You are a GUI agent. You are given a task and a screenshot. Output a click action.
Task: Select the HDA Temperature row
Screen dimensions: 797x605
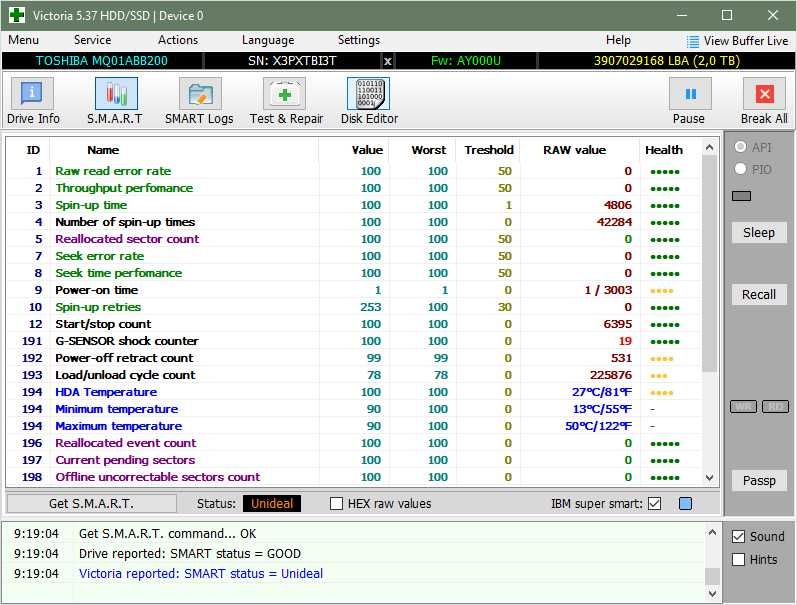(354, 392)
